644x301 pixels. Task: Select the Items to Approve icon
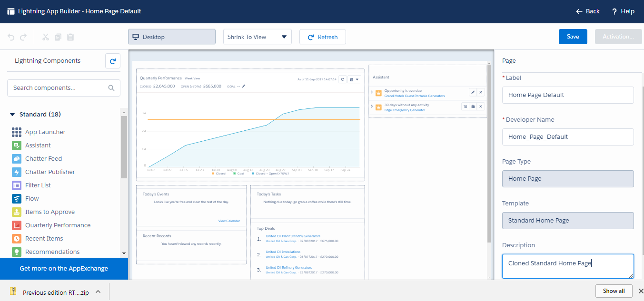pyautogui.click(x=17, y=212)
